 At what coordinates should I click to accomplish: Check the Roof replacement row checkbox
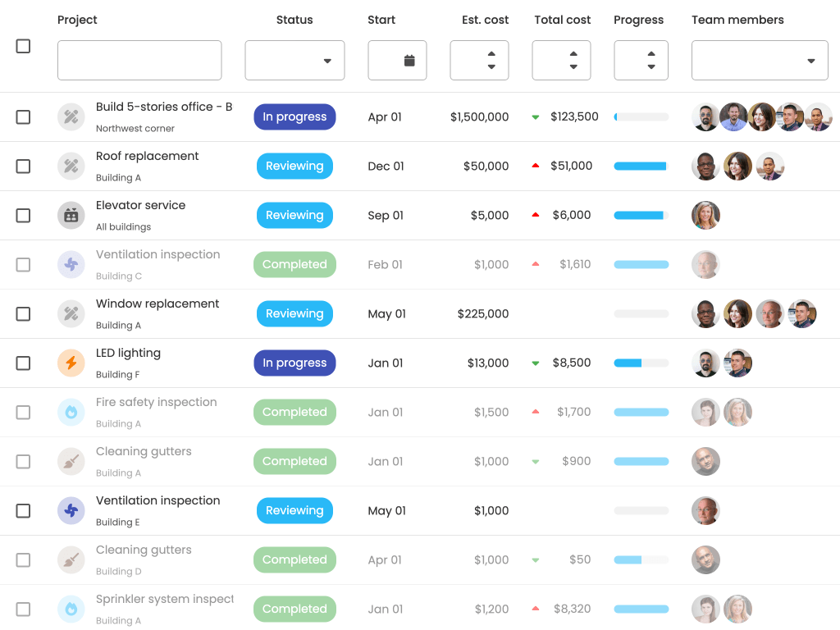pos(23,167)
